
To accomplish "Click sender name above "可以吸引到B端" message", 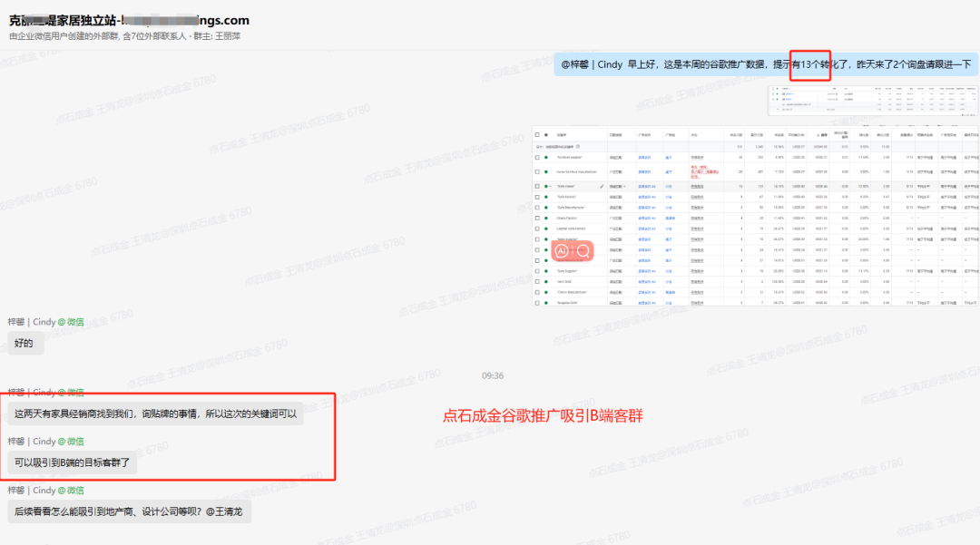I will [31, 442].
